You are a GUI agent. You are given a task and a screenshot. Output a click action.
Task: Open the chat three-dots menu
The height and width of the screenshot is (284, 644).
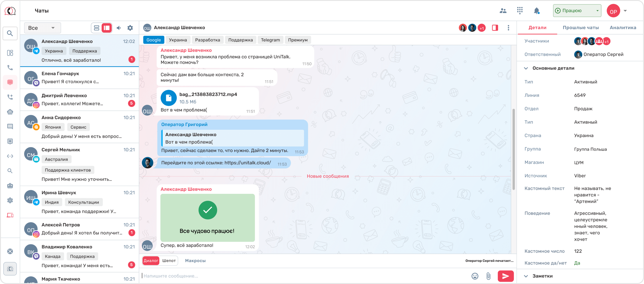tap(508, 28)
